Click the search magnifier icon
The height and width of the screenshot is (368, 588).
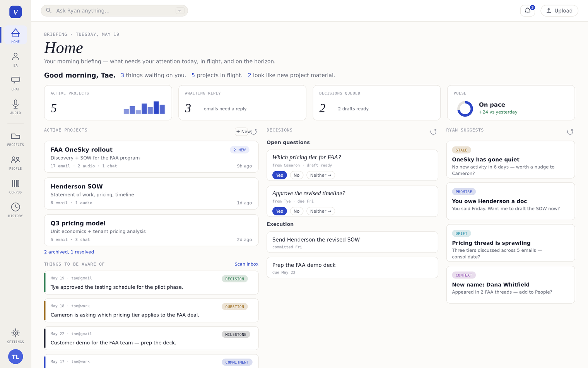point(49,10)
